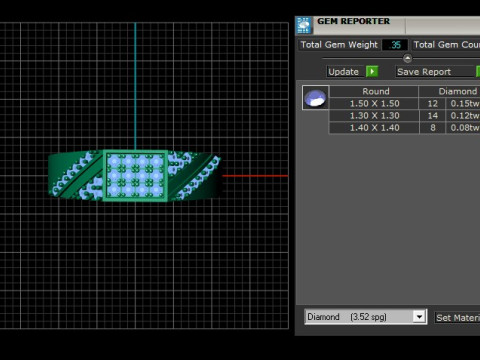This screenshot has width=480, height=360.
Task: Collapse the panel using the round arrow handle
Action: 407,59
